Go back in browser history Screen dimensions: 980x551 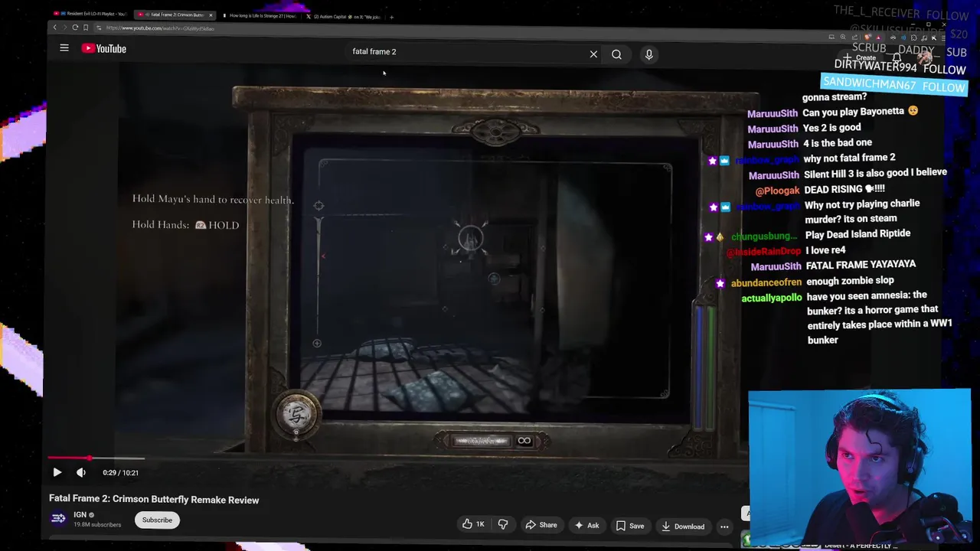tap(54, 28)
